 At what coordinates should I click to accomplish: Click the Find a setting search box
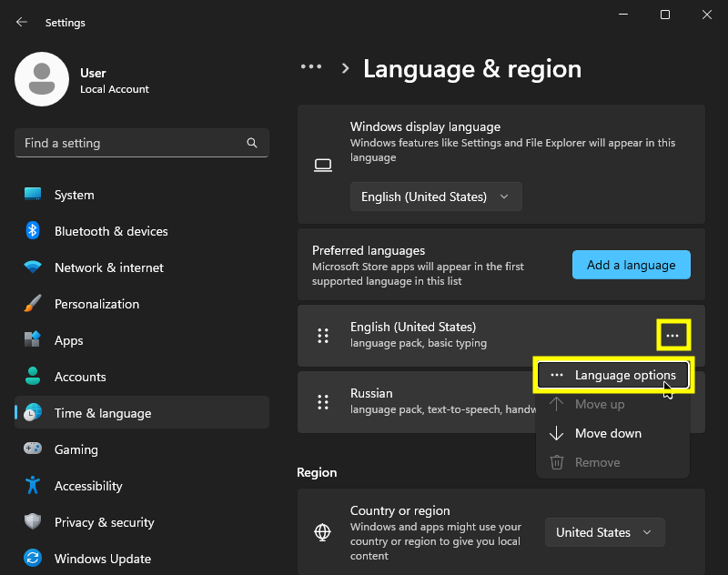(132, 143)
